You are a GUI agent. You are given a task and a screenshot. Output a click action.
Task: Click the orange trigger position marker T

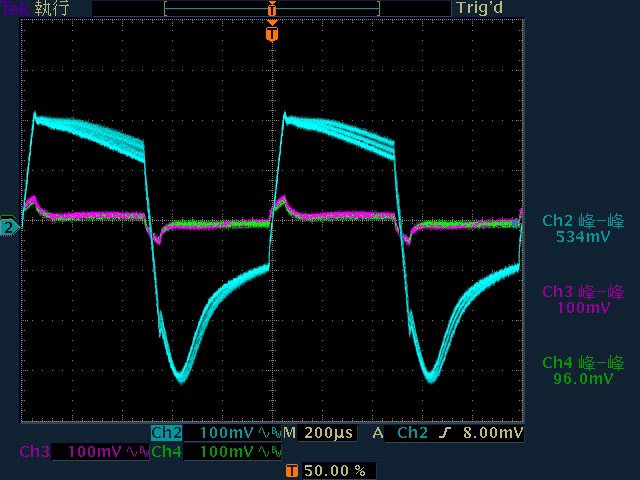(x=272, y=34)
